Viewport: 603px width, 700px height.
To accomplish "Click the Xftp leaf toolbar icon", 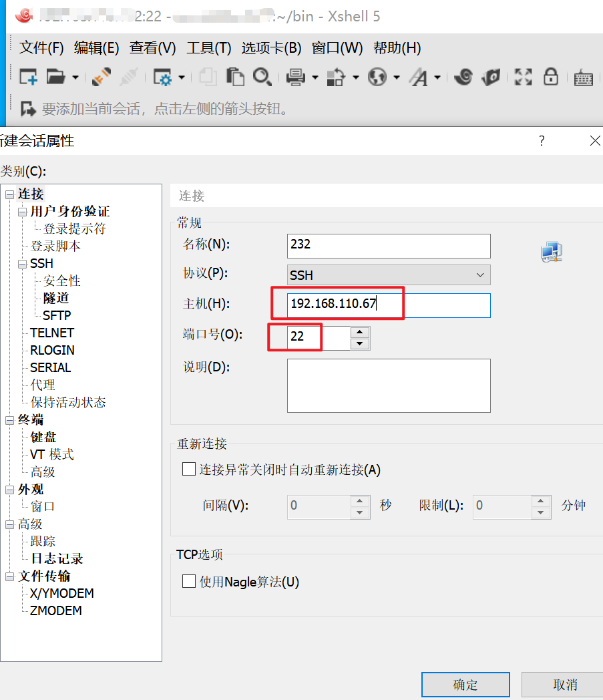I will pyautogui.click(x=491, y=77).
